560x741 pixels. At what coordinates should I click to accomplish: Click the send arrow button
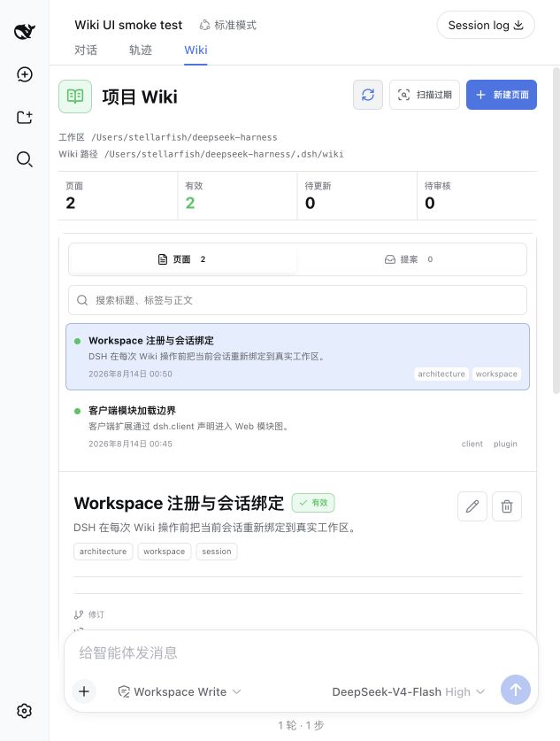pos(516,690)
